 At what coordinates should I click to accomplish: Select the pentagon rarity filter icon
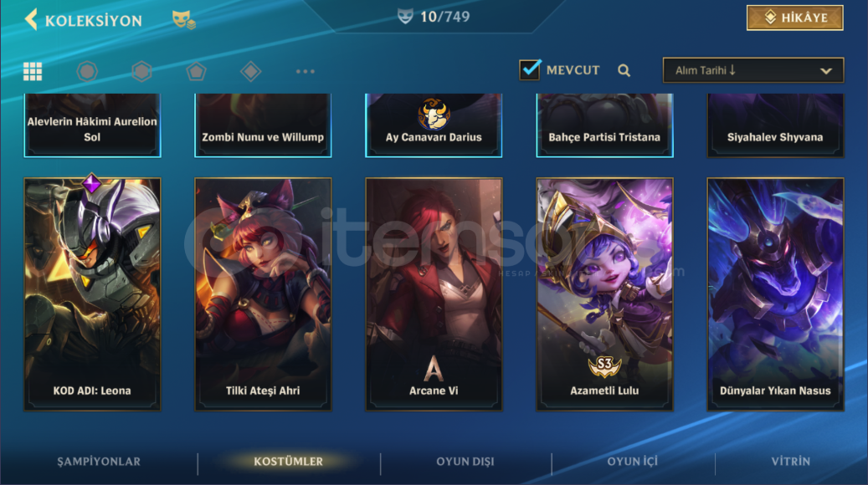[196, 71]
